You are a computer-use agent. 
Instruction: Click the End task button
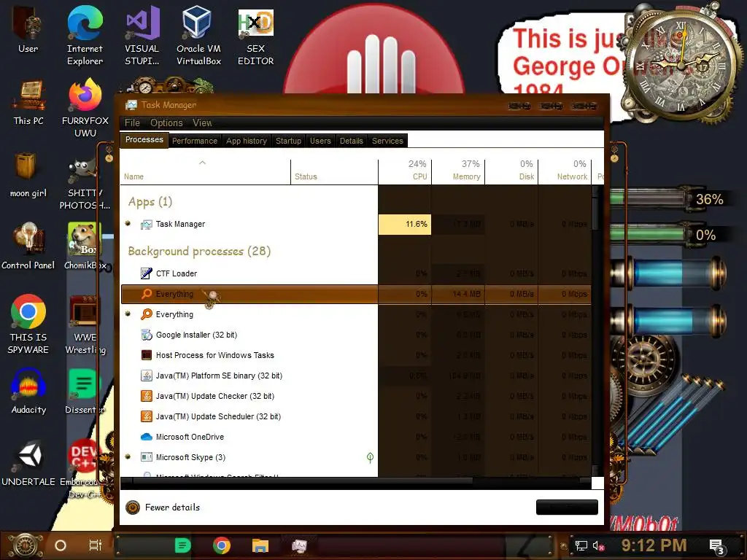pos(567,507)
